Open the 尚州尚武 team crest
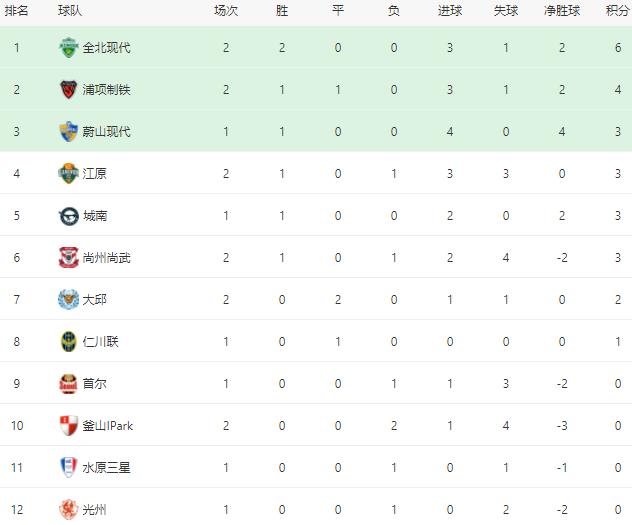 pos(69,258)
